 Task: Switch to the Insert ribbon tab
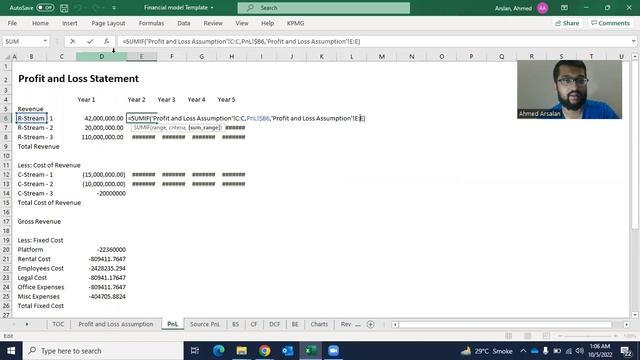click(69, 23)
